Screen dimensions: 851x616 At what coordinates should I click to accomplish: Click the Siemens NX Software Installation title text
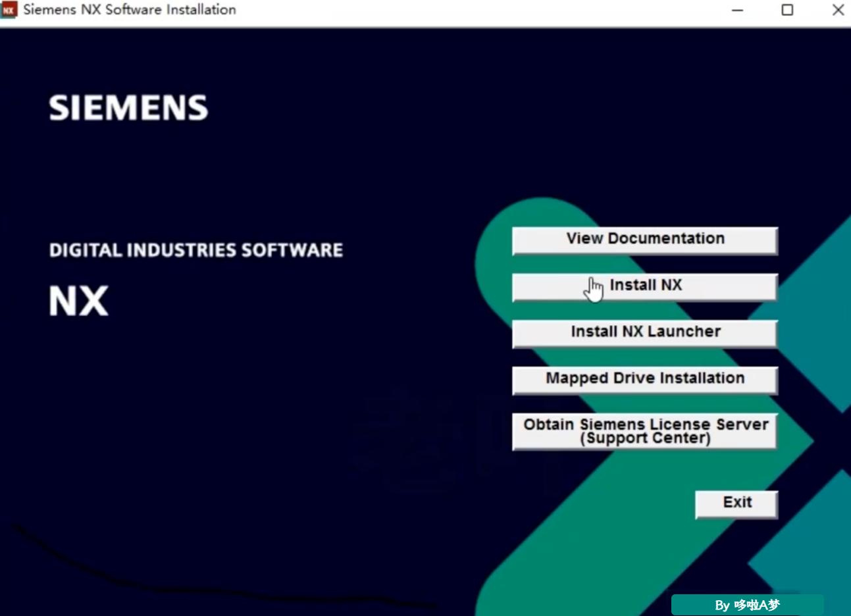point(130,10)
